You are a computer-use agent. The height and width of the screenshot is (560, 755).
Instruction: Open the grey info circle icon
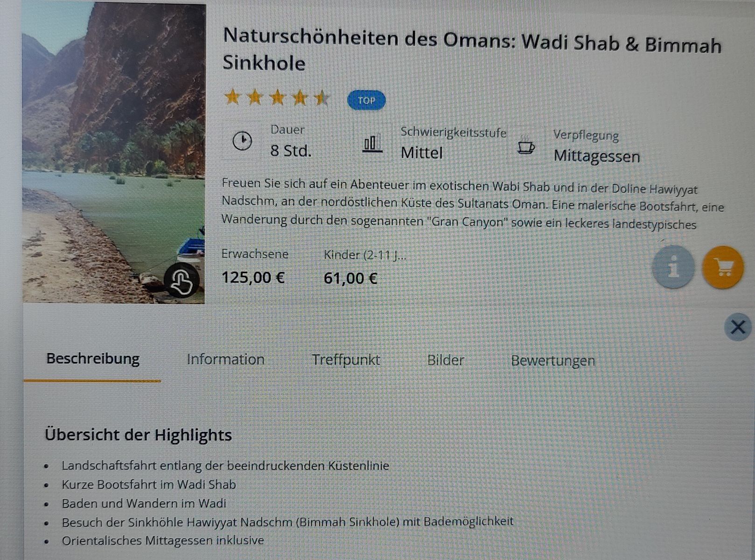click(x=673, y=266)
